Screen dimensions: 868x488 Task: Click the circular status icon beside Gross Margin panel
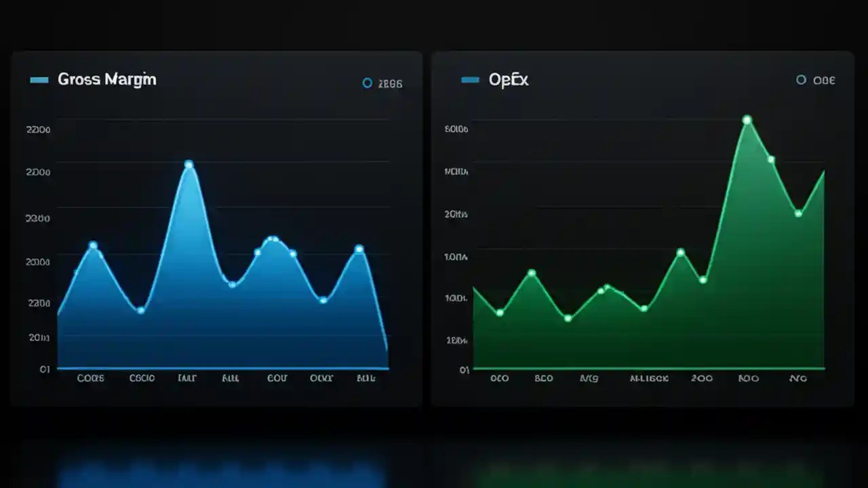[x=367, y=83]
